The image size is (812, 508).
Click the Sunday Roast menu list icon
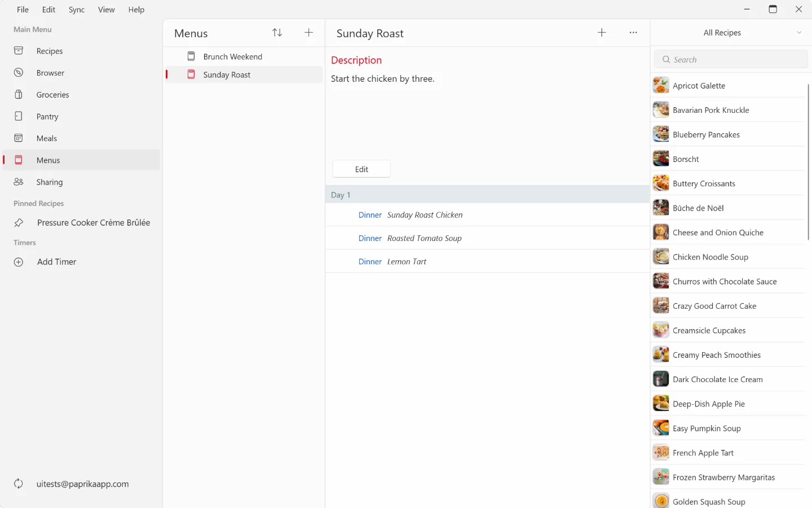point(191,75)
